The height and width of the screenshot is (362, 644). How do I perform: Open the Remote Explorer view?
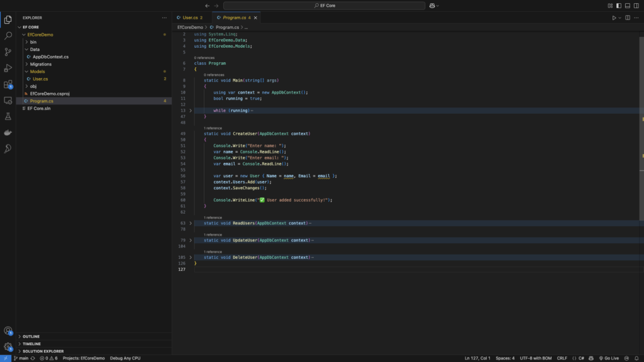pyautogui.click(x=8, y=100)
